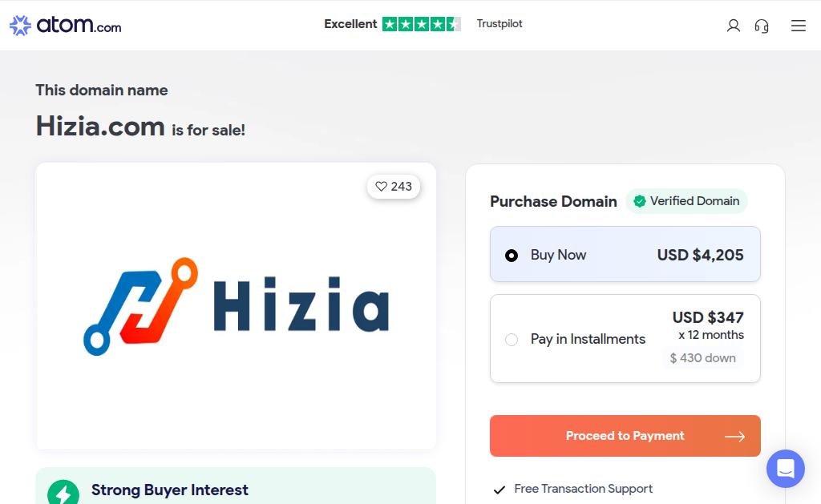
Task: Click the Proceed to Payment button
Action: (x=625, y=436)
